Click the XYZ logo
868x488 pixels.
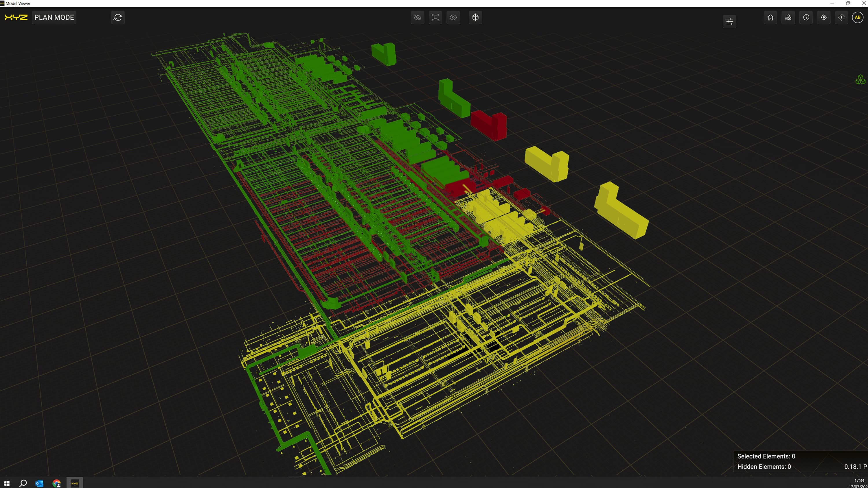[x=16, y=17]
